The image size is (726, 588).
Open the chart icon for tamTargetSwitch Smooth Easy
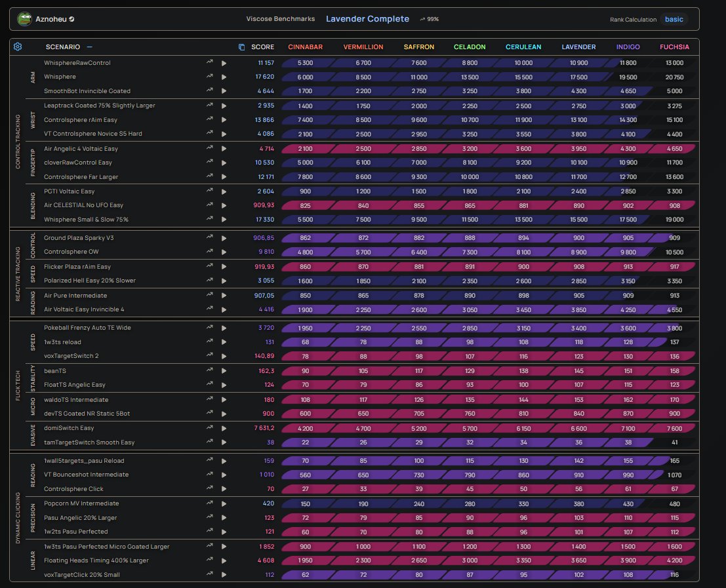[210, 442]
